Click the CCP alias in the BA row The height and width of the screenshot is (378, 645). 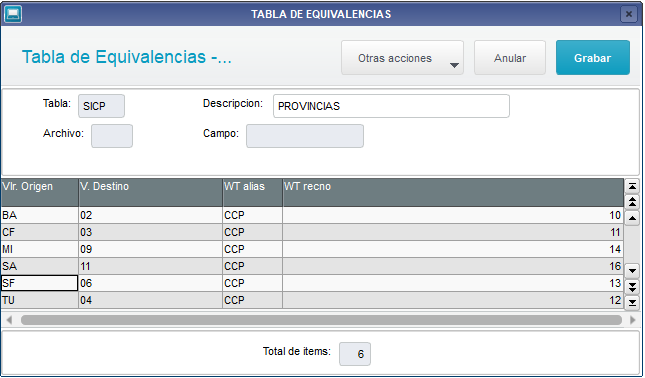pyautogui.click(x=253, y=216)
